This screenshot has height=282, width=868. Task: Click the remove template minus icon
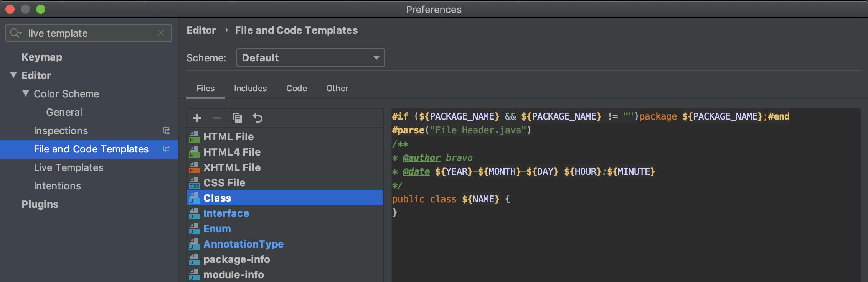click(217, 118)
